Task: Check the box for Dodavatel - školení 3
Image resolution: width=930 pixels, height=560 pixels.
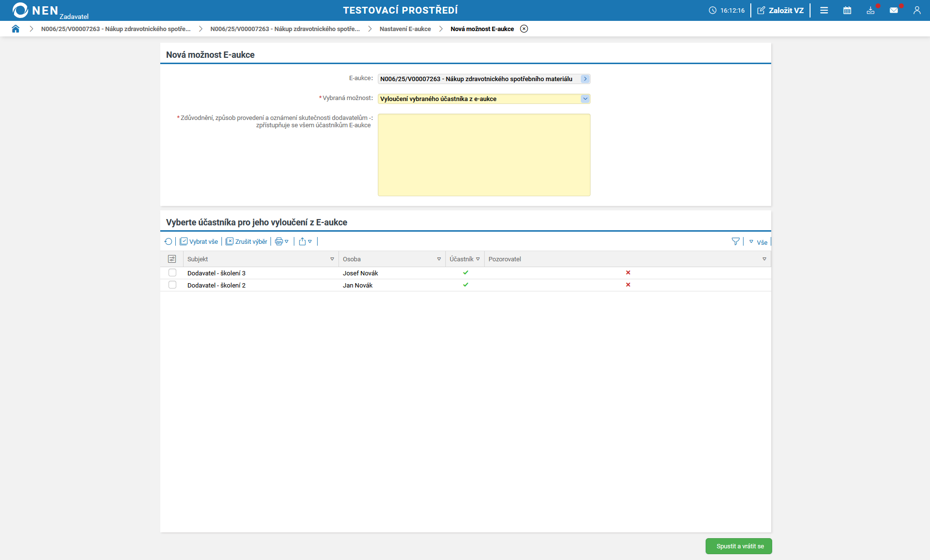Action: 172,273
